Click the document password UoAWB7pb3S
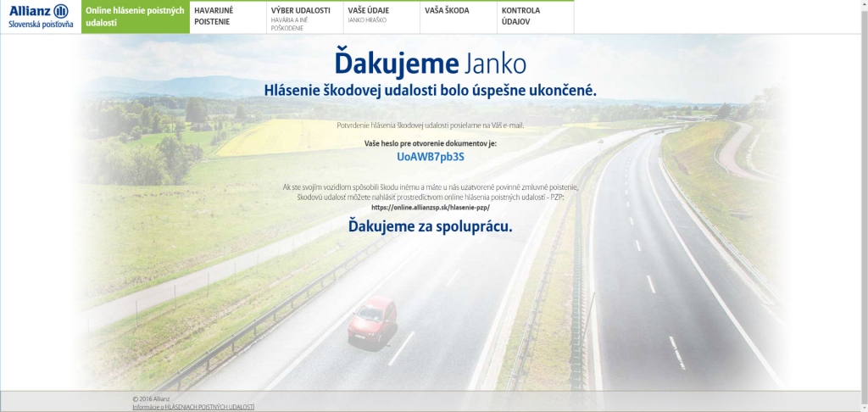 click(x=431, y=157)
